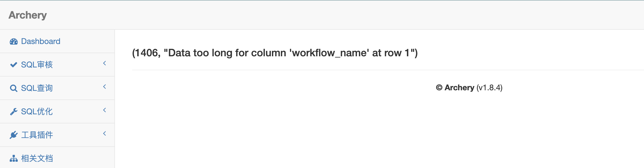Click the version text (v1.8.4)
Image resolution: width=644 pixels, height=168 pixels.
tap(489, 88)
